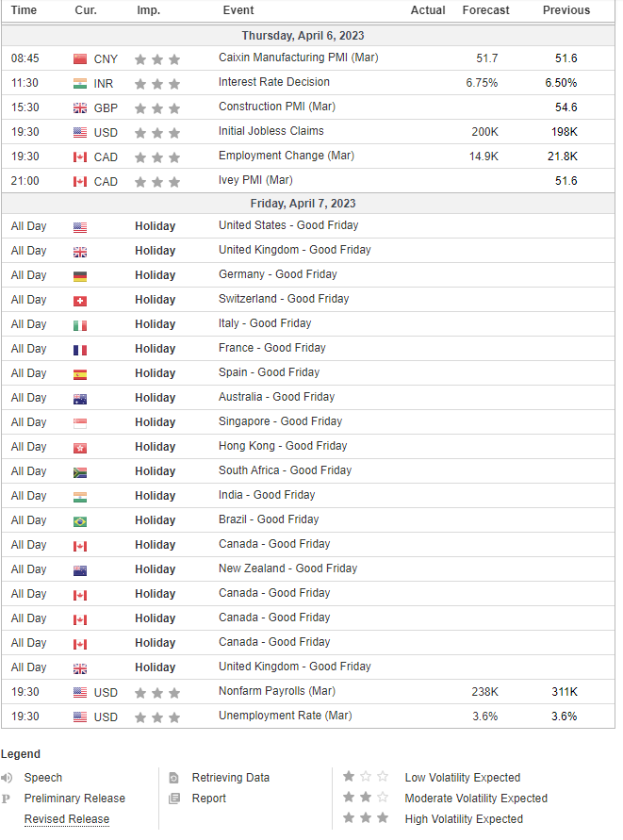Image resolution: width=623 pixels, height=840 pixels.
Task: Click the Revised Release underlined link
Action: tap(67, 819)
